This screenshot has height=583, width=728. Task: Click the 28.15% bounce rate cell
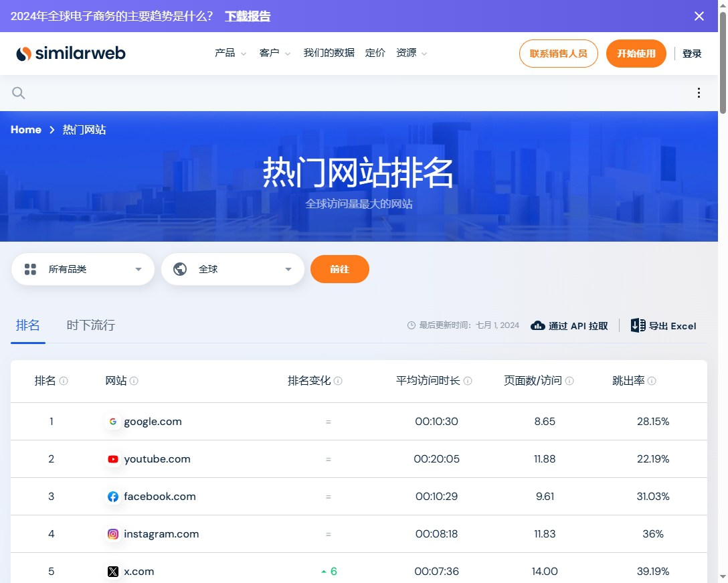coord(653,421)
